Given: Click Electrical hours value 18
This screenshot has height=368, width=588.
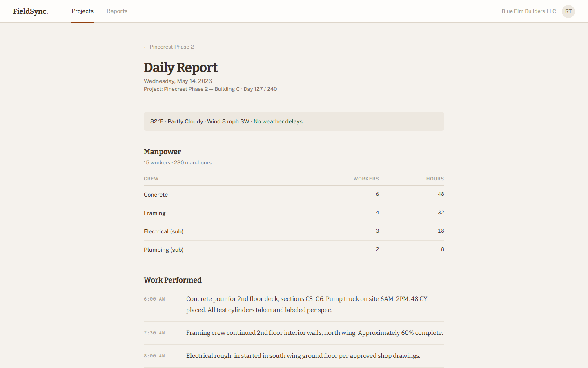Looking at the screenshot, I should [x=441, y=231].
